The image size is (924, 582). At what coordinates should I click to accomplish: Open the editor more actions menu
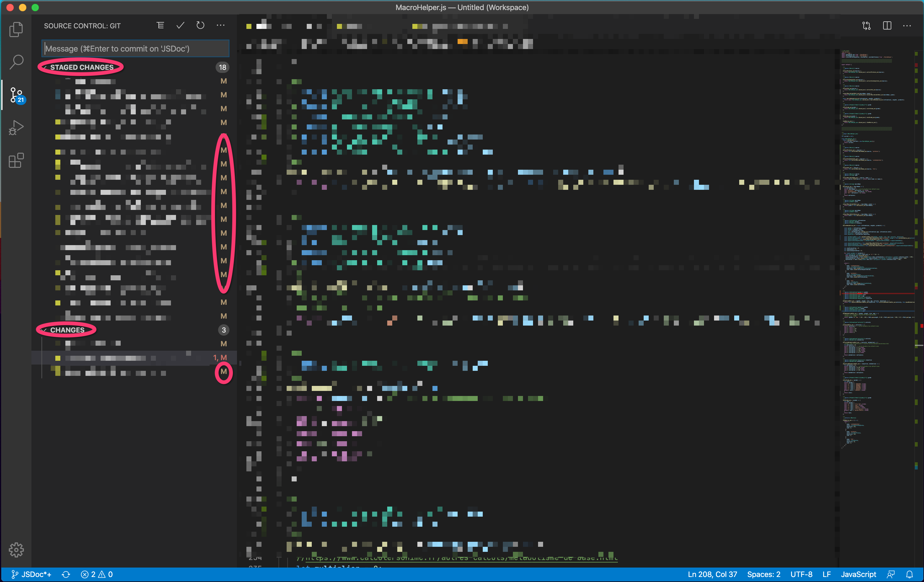click(x=907, y=26)
